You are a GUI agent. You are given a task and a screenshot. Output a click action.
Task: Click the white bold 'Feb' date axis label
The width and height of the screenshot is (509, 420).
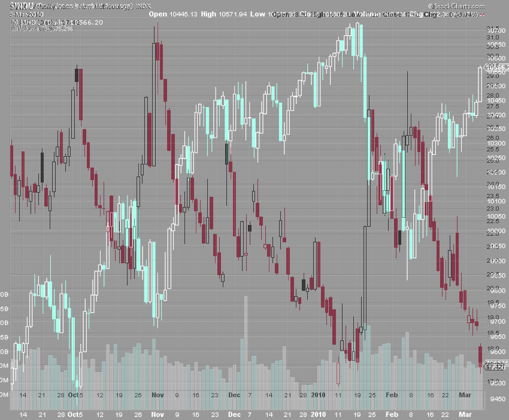click(x=392, y=415)
